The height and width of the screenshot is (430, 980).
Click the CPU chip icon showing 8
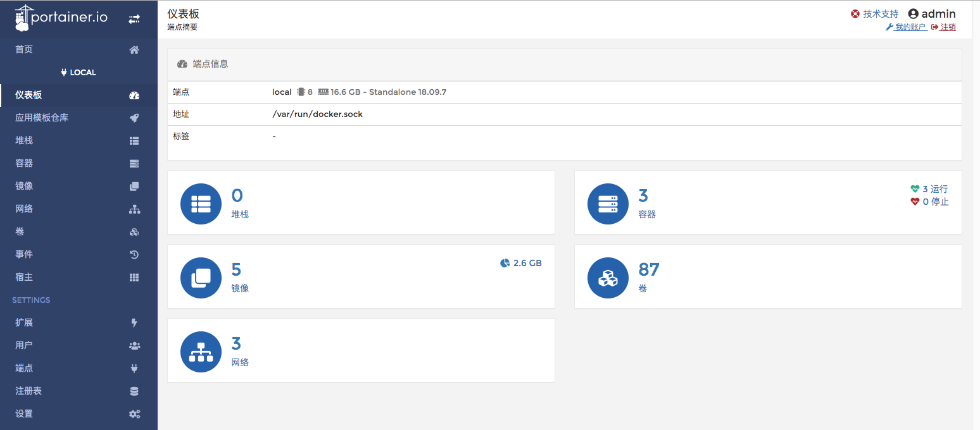click(x=301, y=92)
